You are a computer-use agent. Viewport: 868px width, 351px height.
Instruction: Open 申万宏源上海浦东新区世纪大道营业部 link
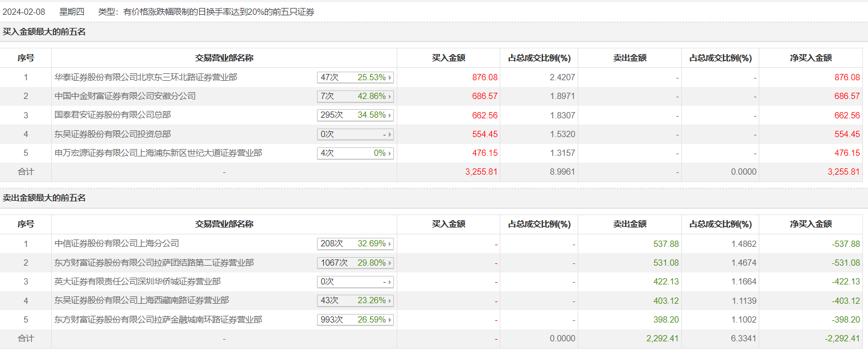158,153
